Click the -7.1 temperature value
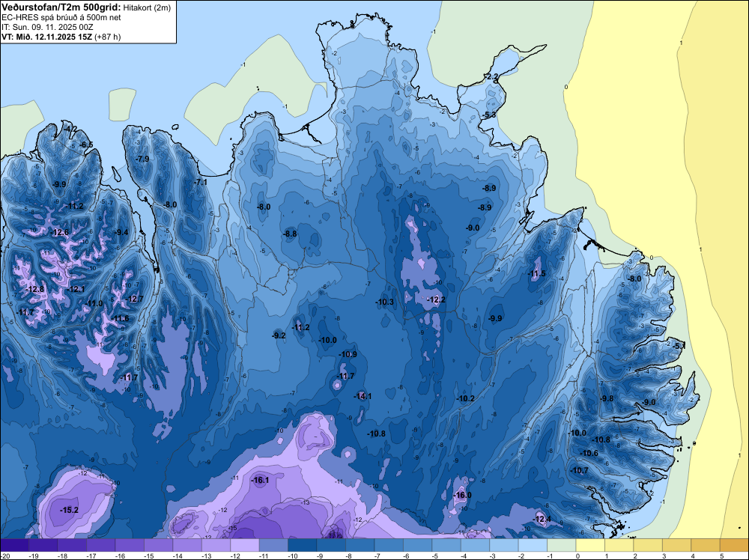Viewport: 749px width, 560px height. [201, 182]
